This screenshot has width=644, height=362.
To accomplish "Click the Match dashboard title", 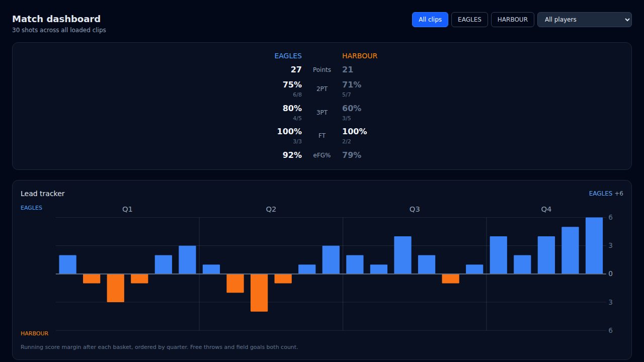I will 56,19.
